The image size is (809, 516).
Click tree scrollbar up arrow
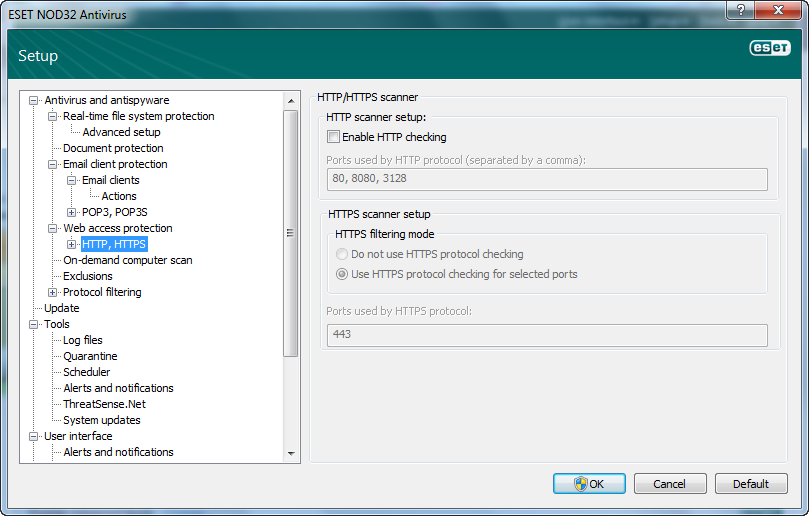pyautogui.click(x=291, y=101)
